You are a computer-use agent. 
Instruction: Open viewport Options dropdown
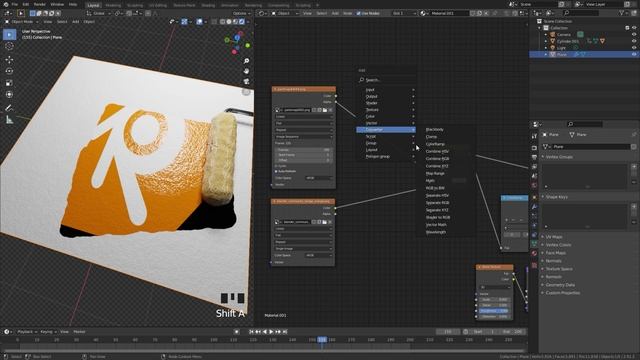(241, 13)
